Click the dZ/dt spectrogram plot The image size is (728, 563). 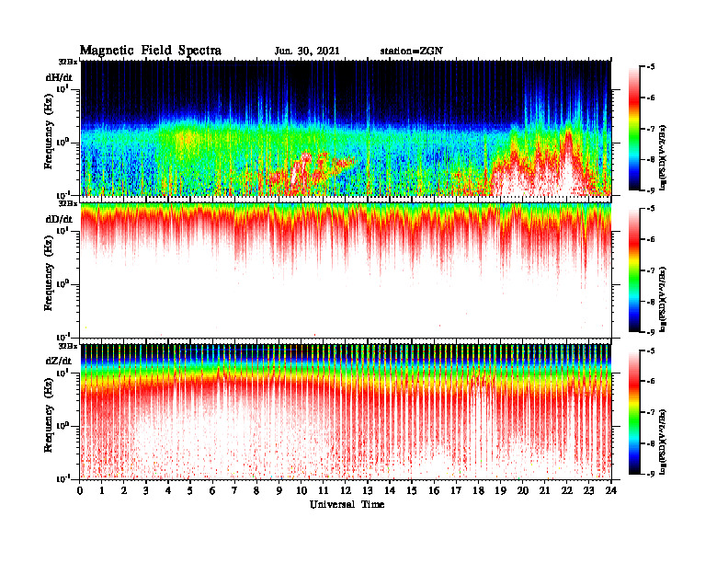point(346,411)
